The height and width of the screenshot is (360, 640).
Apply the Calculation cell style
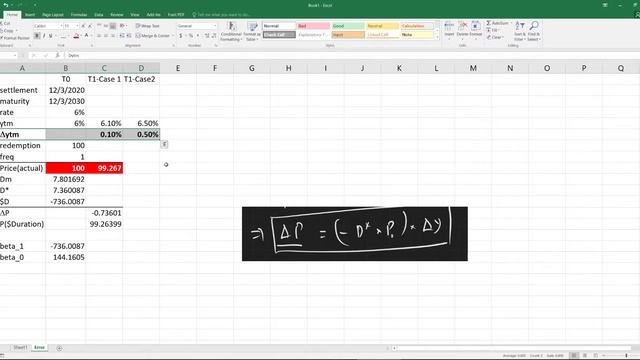(x=417, y=26)
